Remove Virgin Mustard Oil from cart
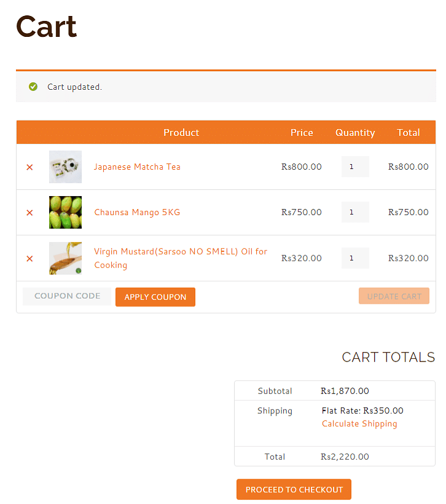This screenshot has height=504, width=446. [x=29, y=258]
